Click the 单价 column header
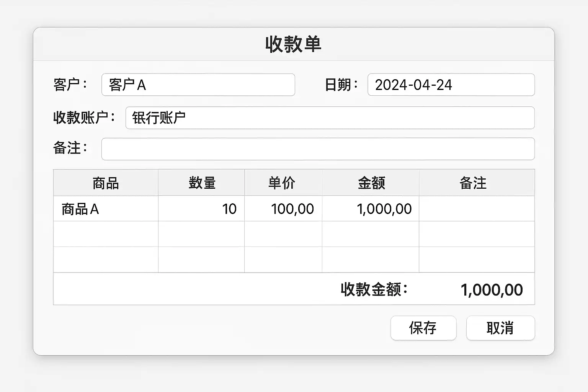This screenshot has width=588, height=392. (283, 183)
